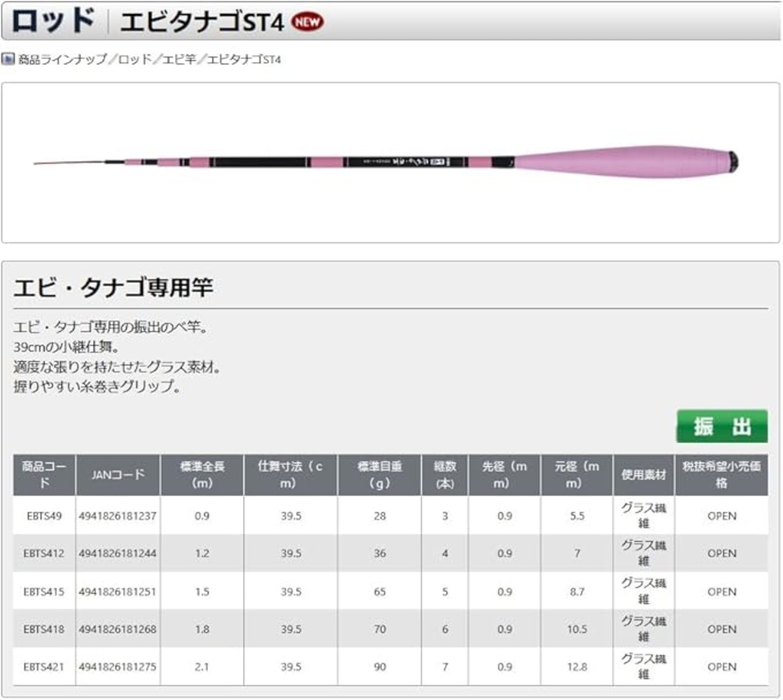The height and width of the screenshot is (700, 783).
Task: Click the green 振出 button
Action: (722, 426)
